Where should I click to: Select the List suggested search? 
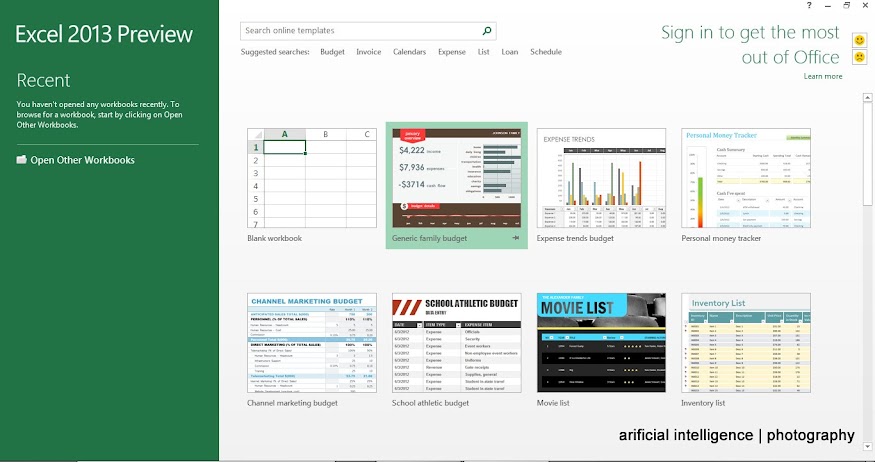tap(483, 52)
